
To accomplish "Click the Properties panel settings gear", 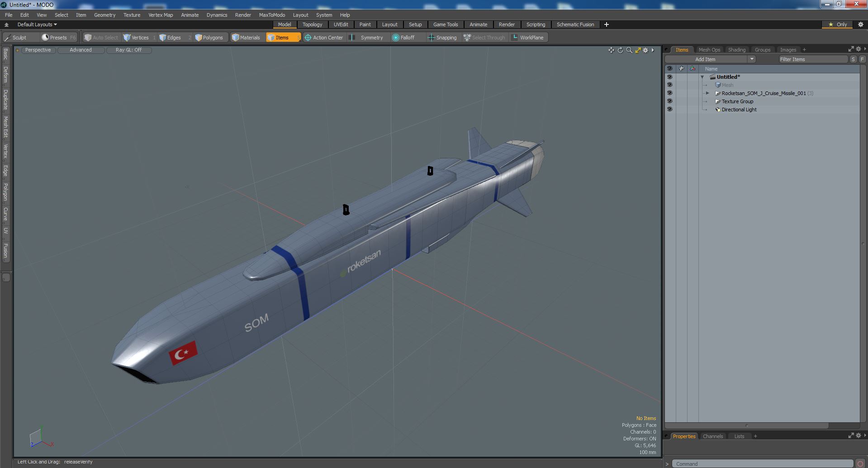I will tap(859, 435).
